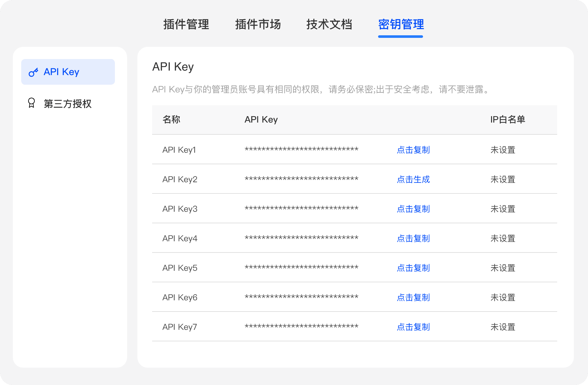Image resolution: width=588 pixels, height=385 pixels.
Task: Copy API Key5 using 点击复制
Action: pos(413,268)
